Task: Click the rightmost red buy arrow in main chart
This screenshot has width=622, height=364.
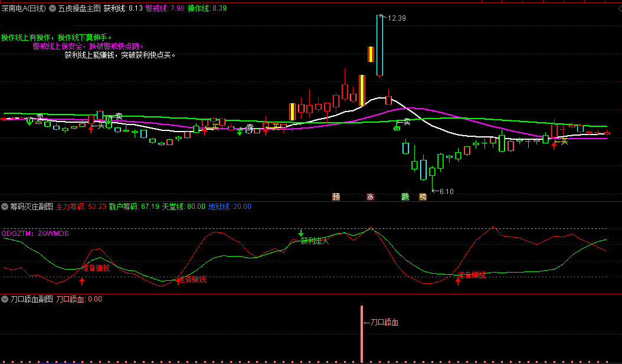Action: pos(554,145)
